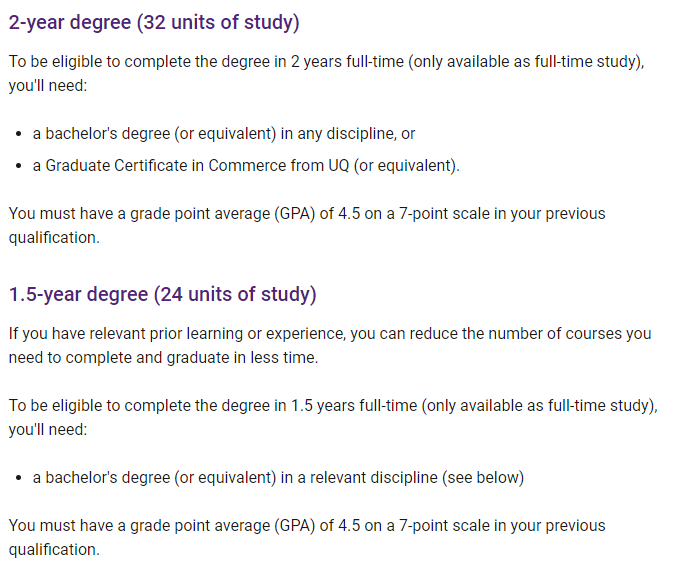Click the first GPA 4.5 requirement paragraph

pyautogui.click(x=307, y=225)
